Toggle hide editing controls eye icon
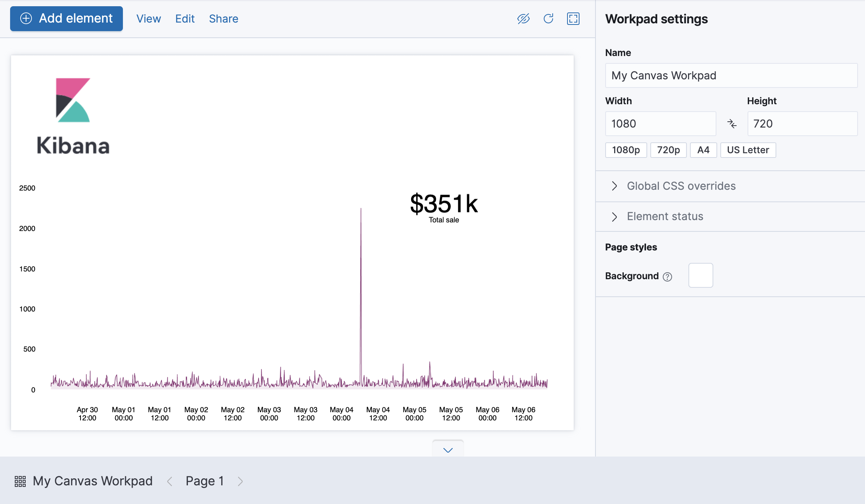 524,18
